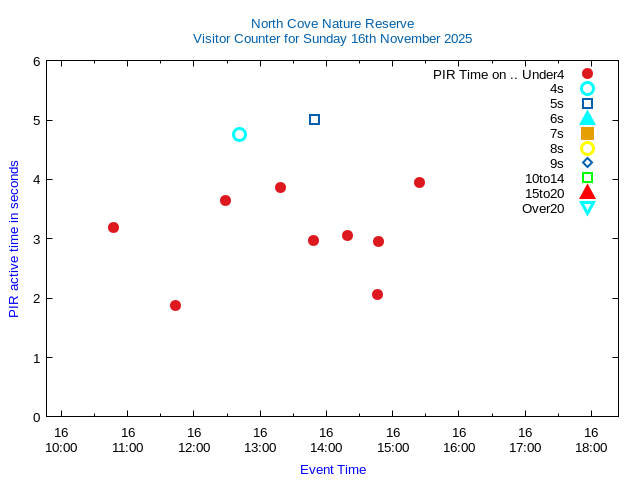Click the 18:00 tick label on x-axis
This screenshot has width=640, height=480.
pyautogui.click(x=591, y=440)
